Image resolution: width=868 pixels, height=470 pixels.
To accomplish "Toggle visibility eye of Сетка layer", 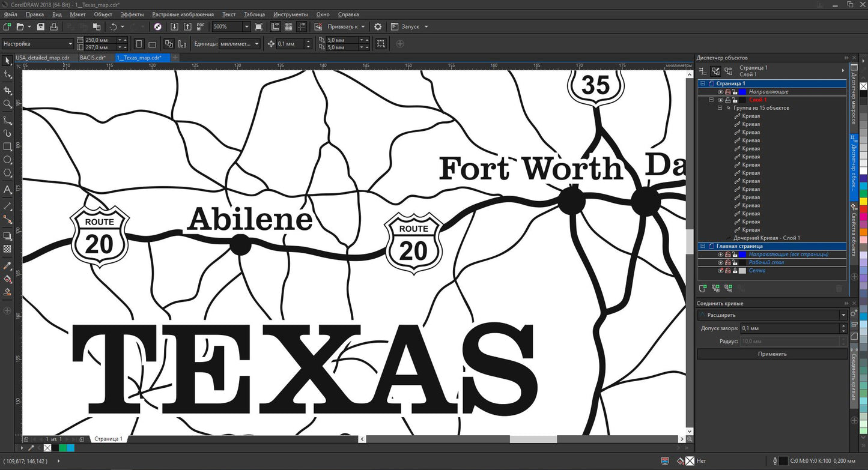I will [720, 271].
